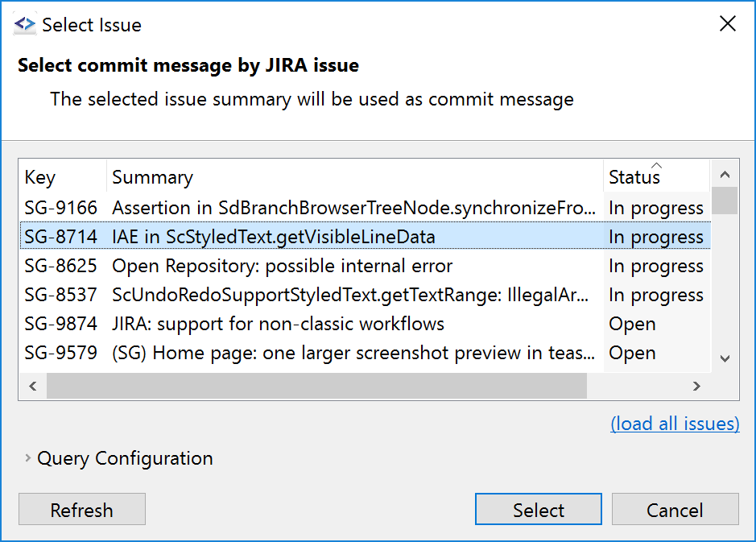Confirm with the Select button
The height and width of the screenshot is (542, 756).
tap(538, 509)
